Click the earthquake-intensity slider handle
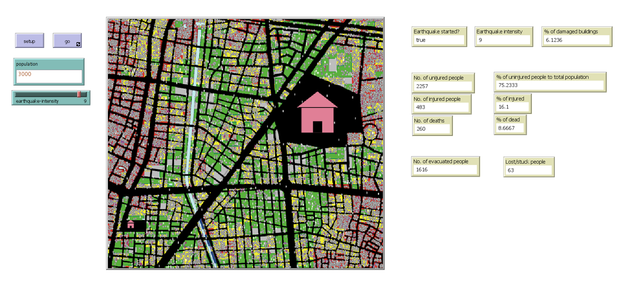This screenshot has width=644, height=282. pyautogui.click(x=79, y=94)
